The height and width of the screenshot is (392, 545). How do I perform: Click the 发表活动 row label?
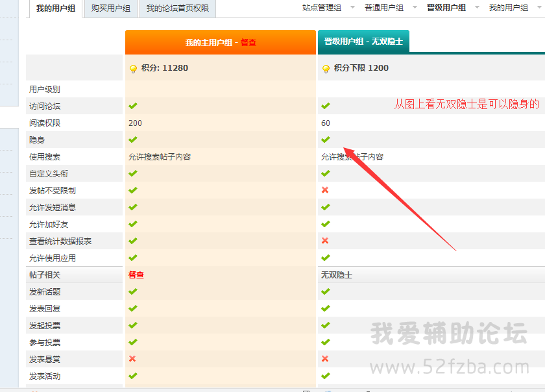(45, 376)
